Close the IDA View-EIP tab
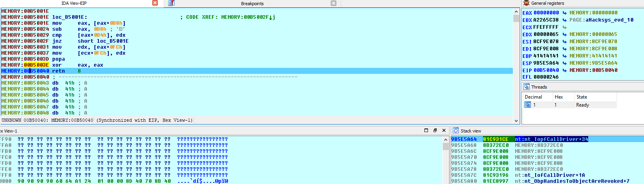 point(155,3)
